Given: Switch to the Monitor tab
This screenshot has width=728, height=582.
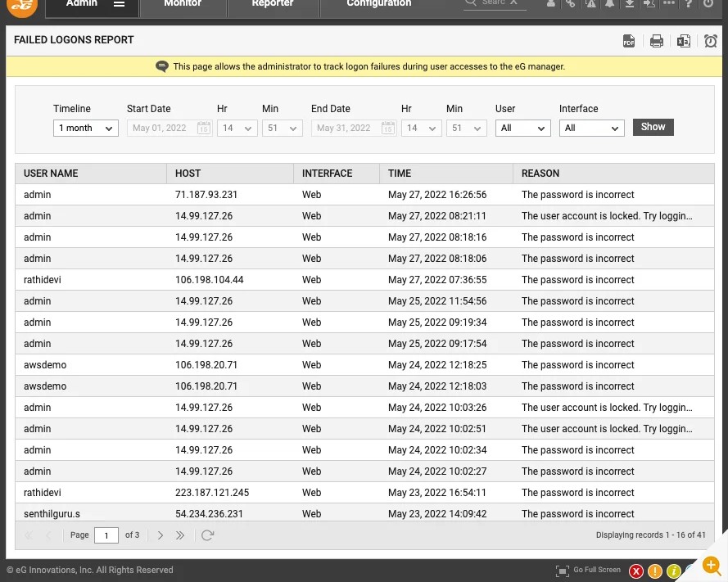Looking at the screenshot, I should [x=183, y=5].
